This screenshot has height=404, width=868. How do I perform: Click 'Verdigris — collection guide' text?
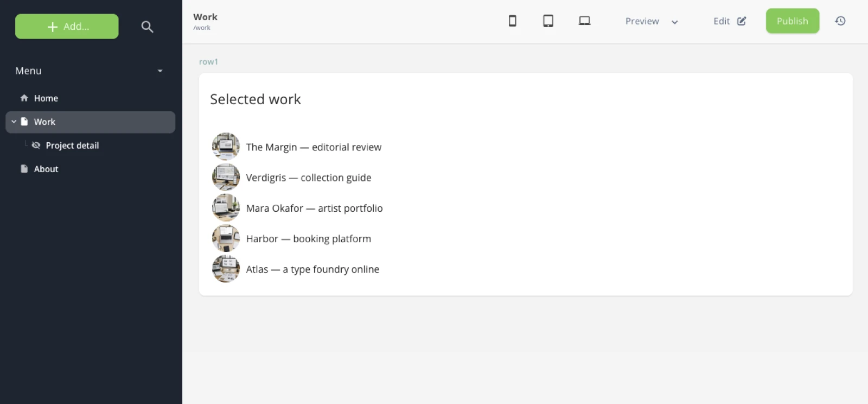pyautogui.click(x=309, y=178)
